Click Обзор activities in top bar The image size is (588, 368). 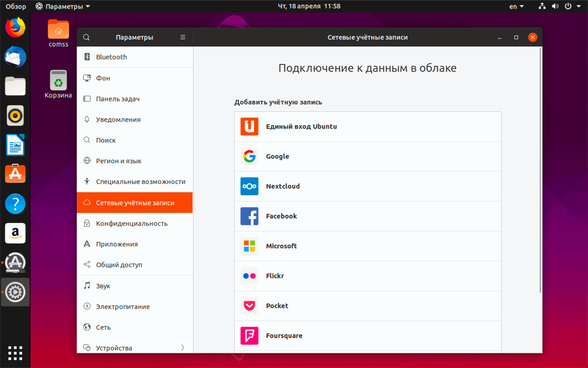pyautogui.click(x=16, y=6)
